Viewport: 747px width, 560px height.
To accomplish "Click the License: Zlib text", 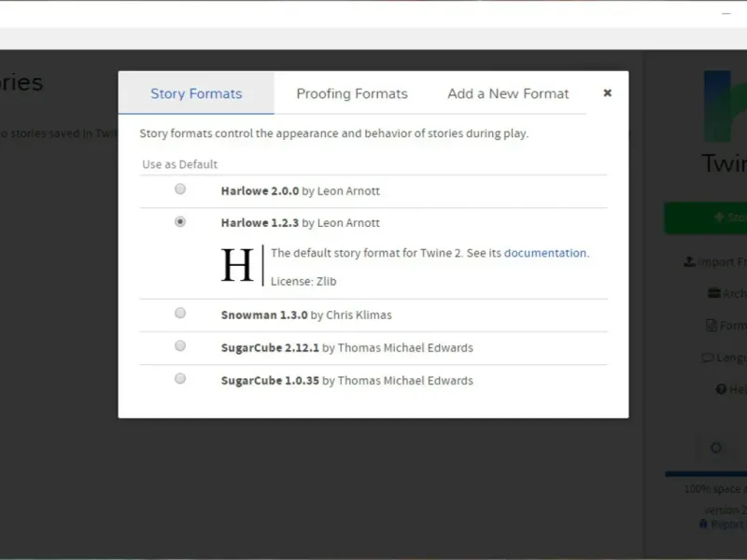I will pos(303,282).
